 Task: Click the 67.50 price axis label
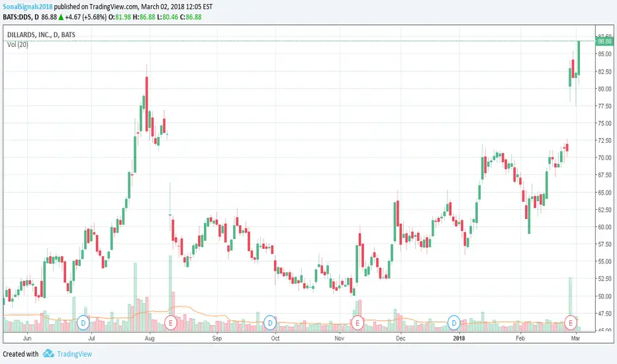tap(604, 175)
